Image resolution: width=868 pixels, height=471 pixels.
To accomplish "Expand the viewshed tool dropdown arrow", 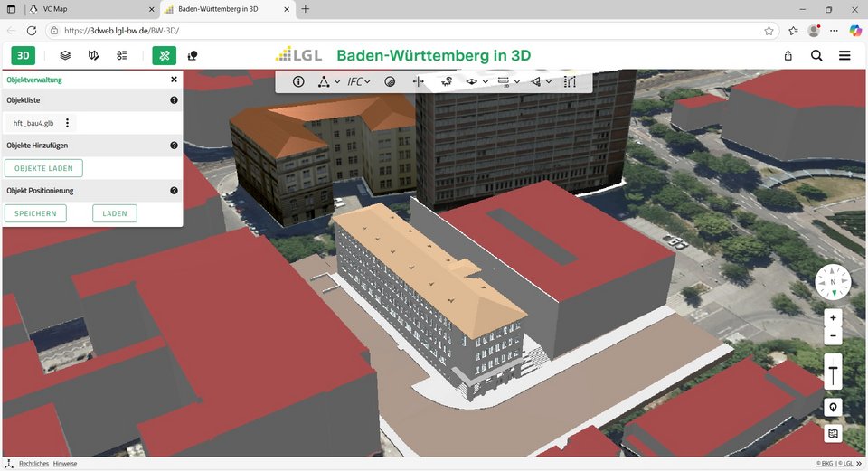I will [486, 82].
